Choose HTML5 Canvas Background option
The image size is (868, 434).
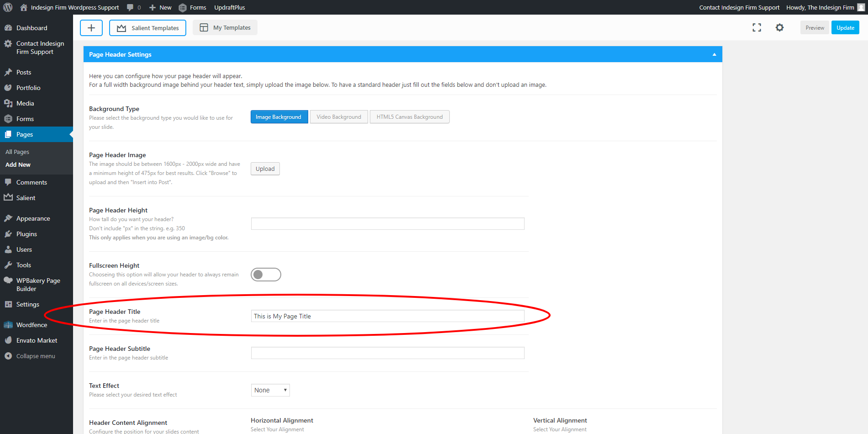click(410, 117)
